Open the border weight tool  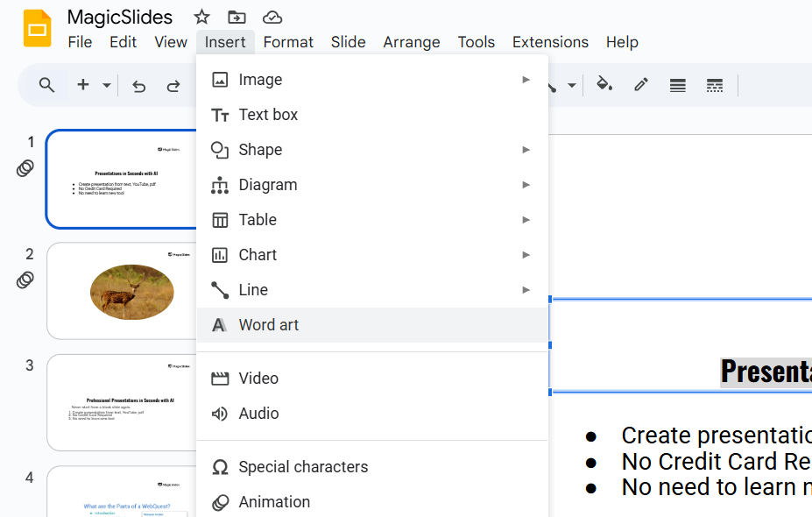click(x=677, y=85)
